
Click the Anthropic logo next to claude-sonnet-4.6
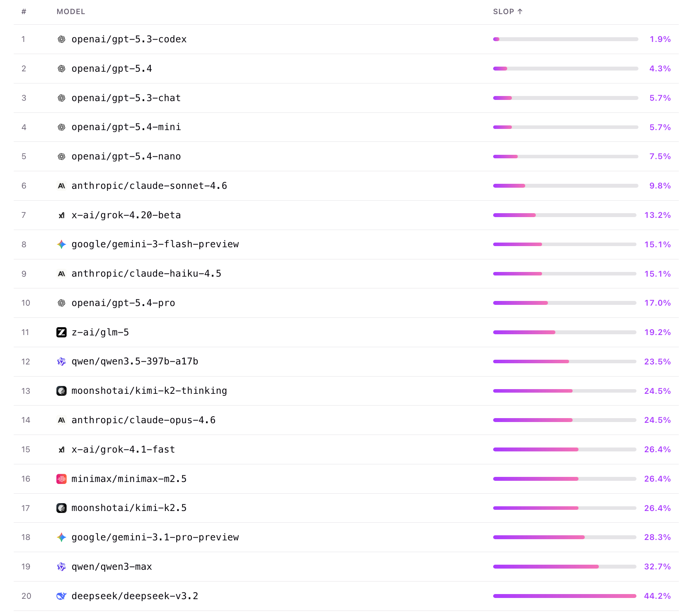click(61, 186)
